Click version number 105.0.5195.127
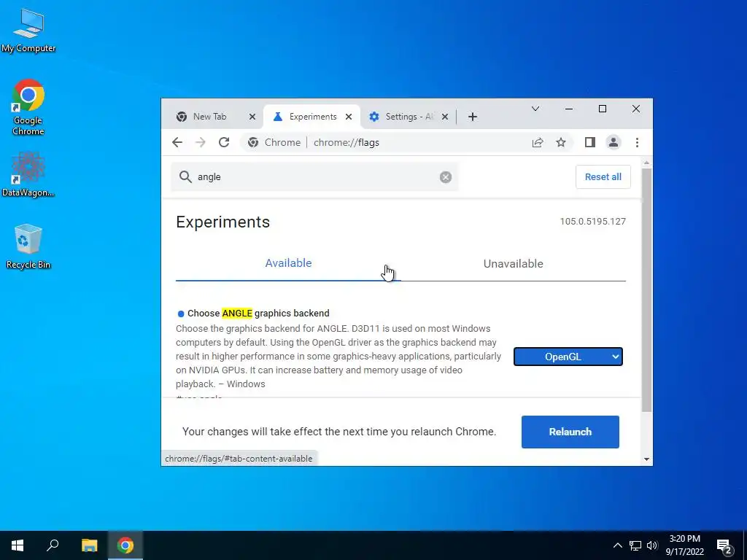Screen dimensions: 747x560 592,222
